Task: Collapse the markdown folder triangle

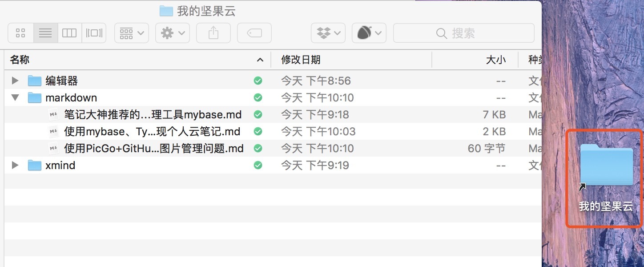Action: click(15, 97)
